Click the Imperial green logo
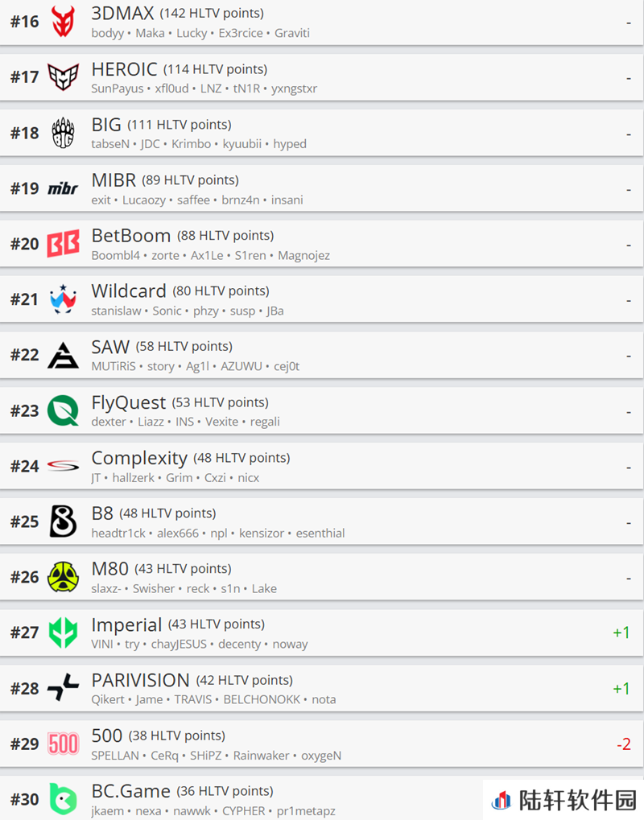The height and width of the screenshot is (820, 644). [63, 633]
